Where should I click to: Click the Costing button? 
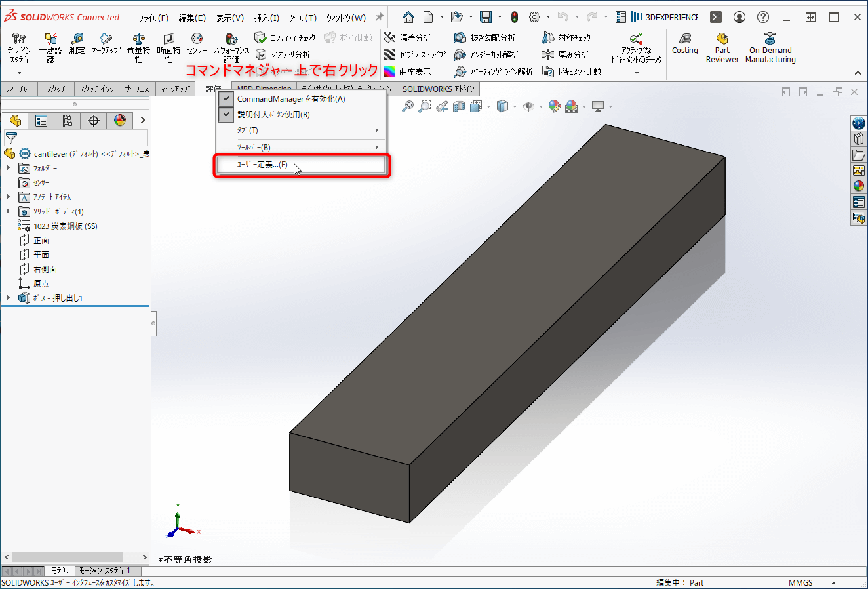click(684, 46)
